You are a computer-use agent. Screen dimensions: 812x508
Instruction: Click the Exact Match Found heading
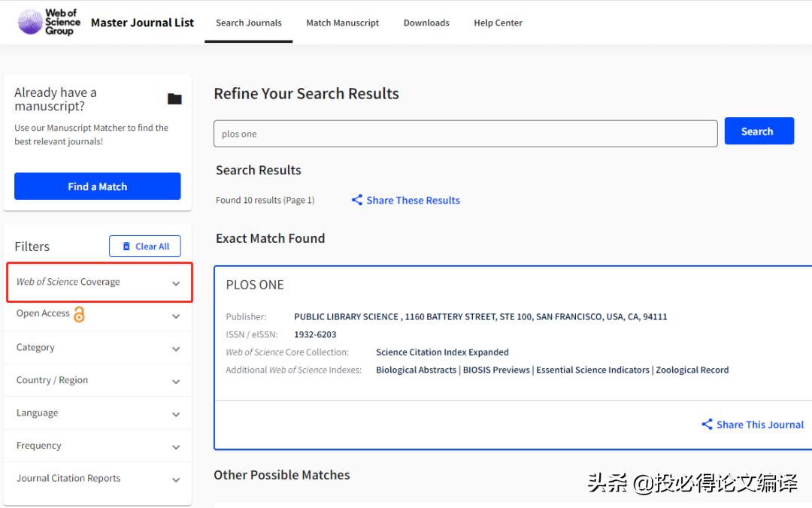pyautogui.click(x=271, y=238)
